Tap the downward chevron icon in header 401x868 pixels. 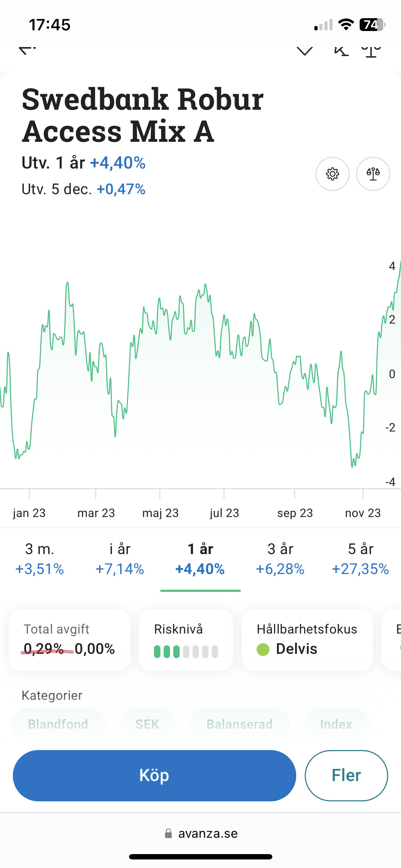[x=305, y=51]
